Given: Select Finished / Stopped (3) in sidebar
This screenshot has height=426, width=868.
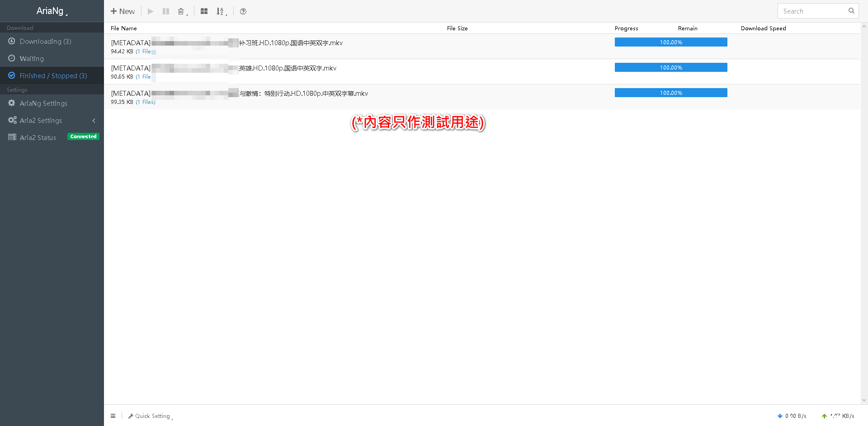Looking at the screenshot, I should [x=53, y=76].
